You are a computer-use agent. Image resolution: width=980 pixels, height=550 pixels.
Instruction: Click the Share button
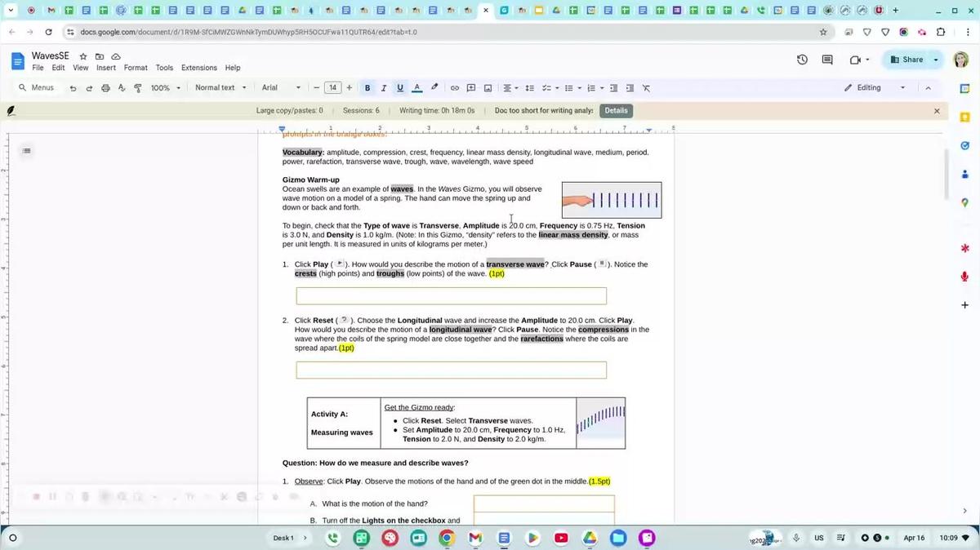(x=906, y=60)
